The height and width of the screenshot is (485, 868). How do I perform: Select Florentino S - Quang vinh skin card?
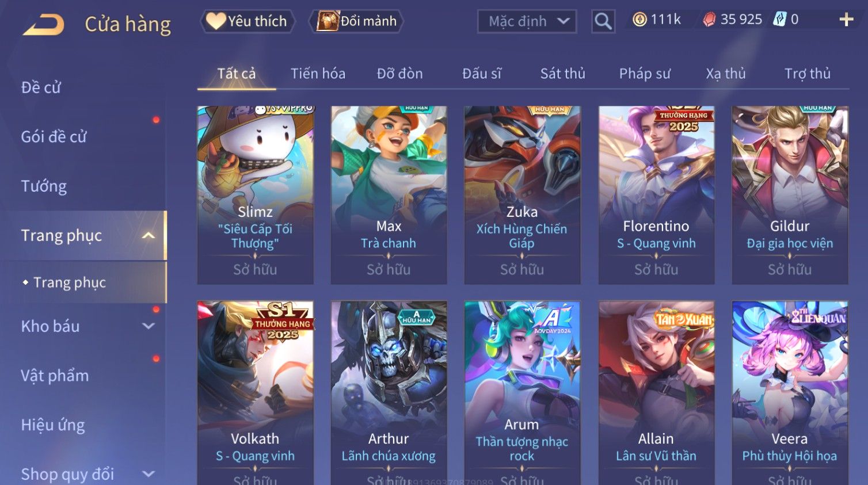coord(656,195)
